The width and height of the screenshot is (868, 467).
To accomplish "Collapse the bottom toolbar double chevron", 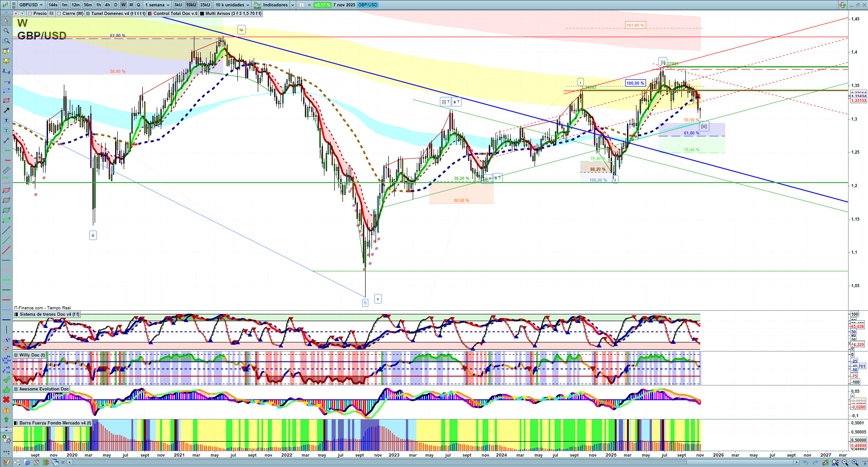I will [x=63, y=462].
